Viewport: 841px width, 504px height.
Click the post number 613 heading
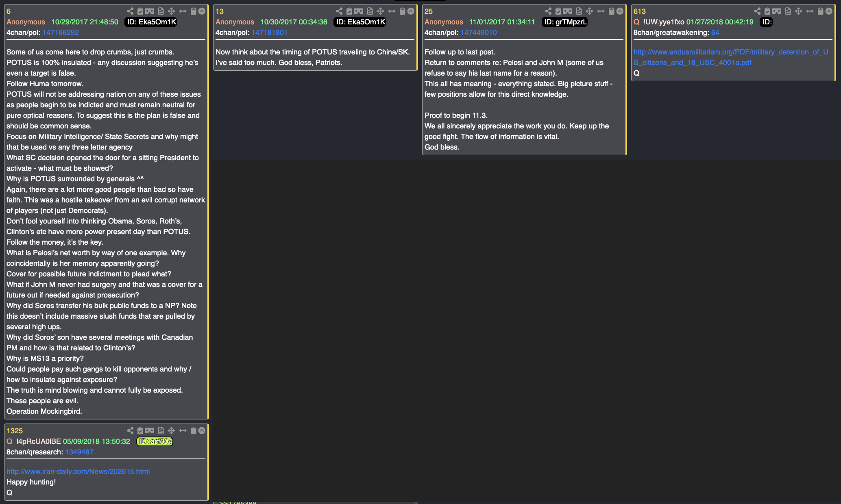[640, 11]
